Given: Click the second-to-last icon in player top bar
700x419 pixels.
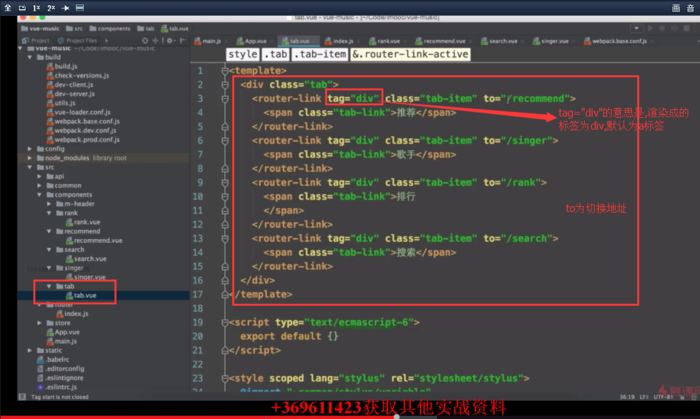Looking at the screenshot, I should tap(676, 8).
